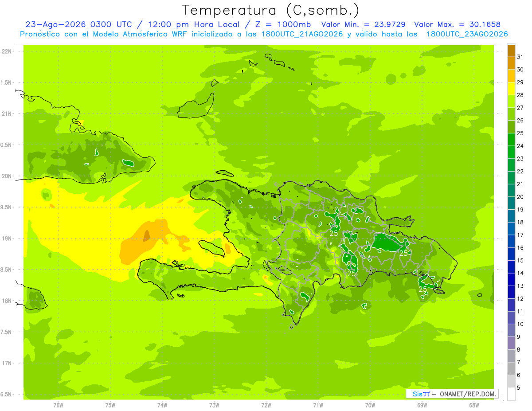This screenshot has height=411, width=532.
Task: Click legend value 22
Action: [520, 172]
